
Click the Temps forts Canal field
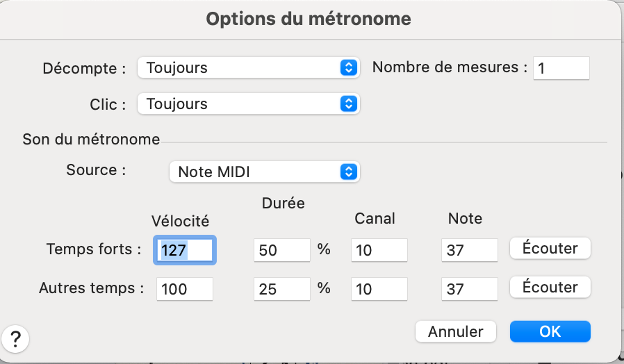coord(378,250)
